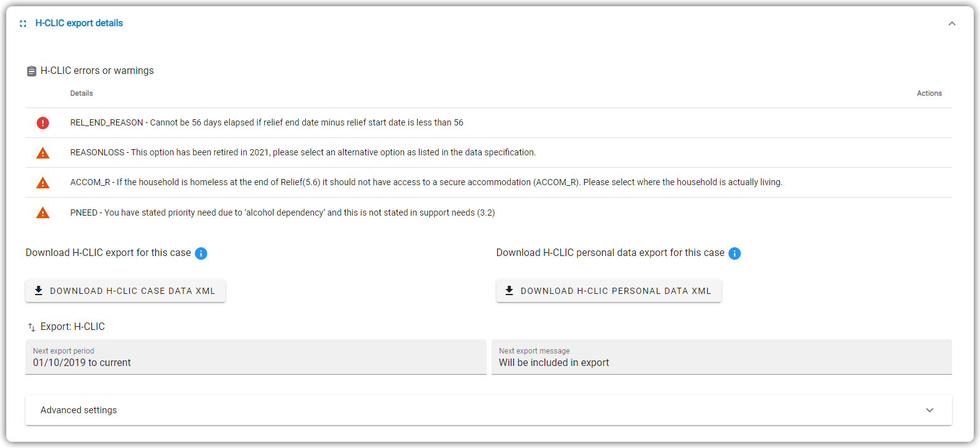This screenshot has height=448, width=980.
Task: Click the Next export message field
Action: [721, 357]
